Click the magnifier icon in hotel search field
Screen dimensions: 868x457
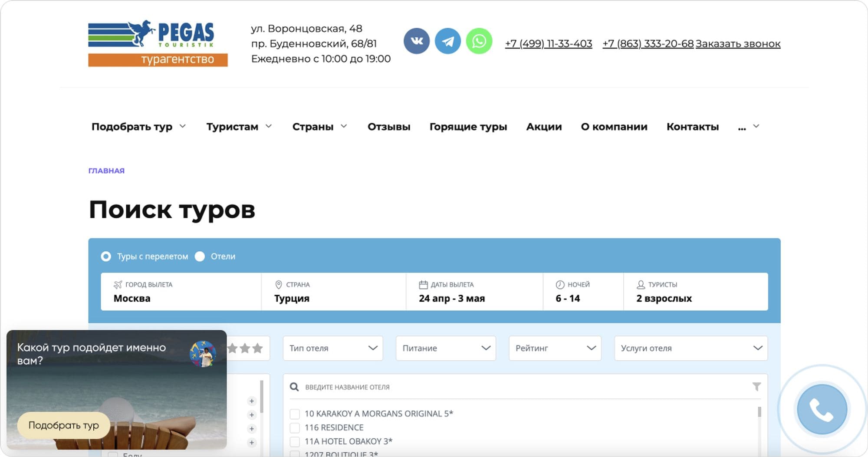pos(295,386)
